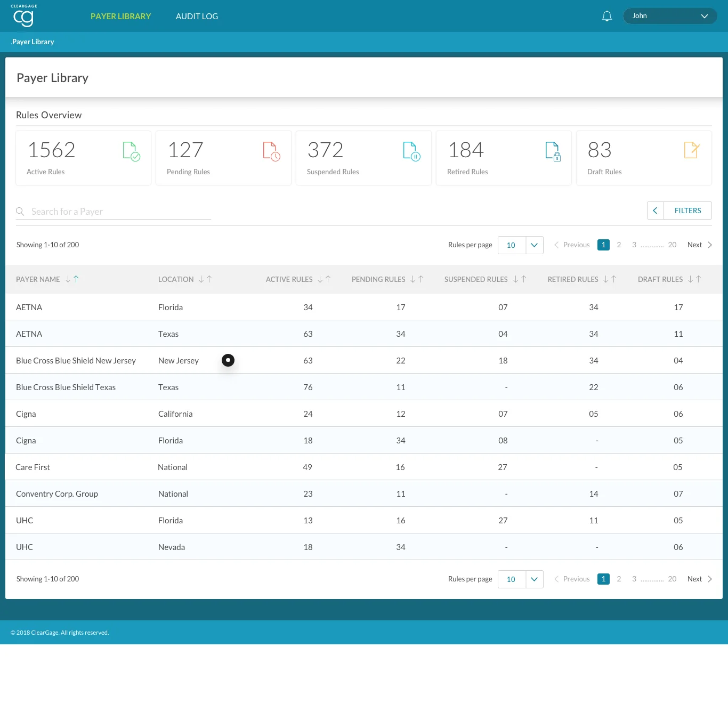This screenshot has width=728, height=704.
Task: Click the Pending Rules clock document icon
Action: point(272,151)
